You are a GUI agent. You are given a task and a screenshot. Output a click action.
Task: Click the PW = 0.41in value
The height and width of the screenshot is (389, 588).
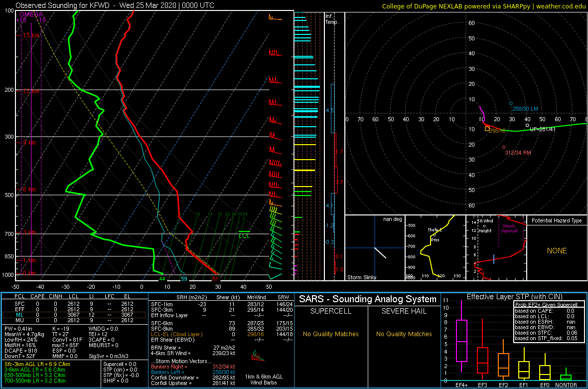pos(19,329)
